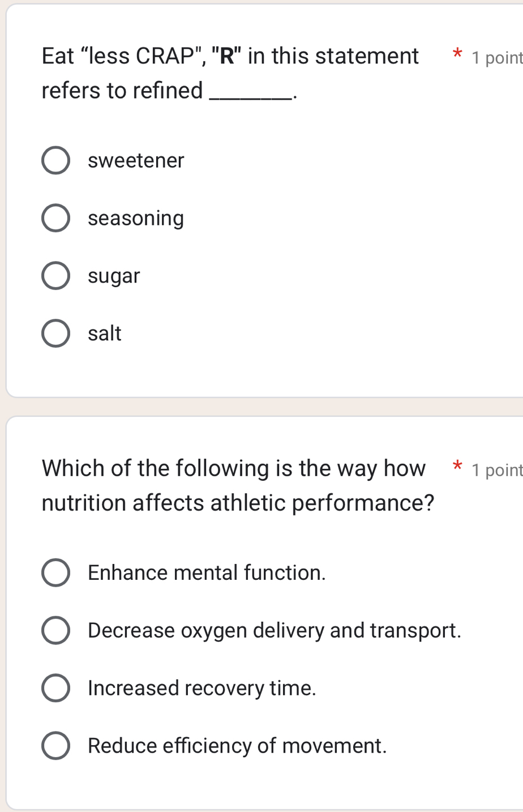The height and width of the screenshot is (812, 523).
Task: Select the "salt" radio button
Action: point(55,333)
